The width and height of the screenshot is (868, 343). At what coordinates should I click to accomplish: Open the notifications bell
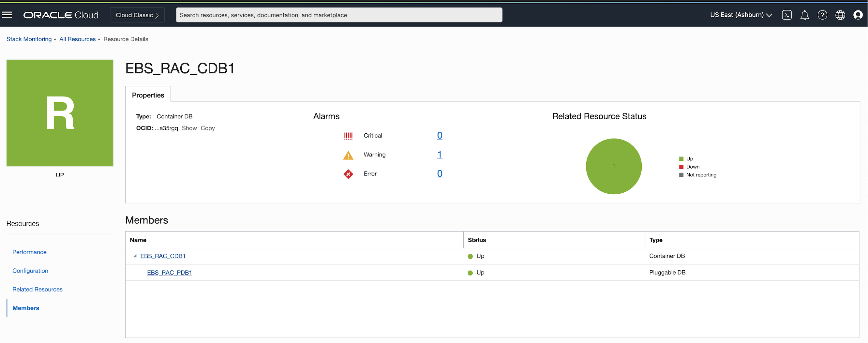click(805, 15)
